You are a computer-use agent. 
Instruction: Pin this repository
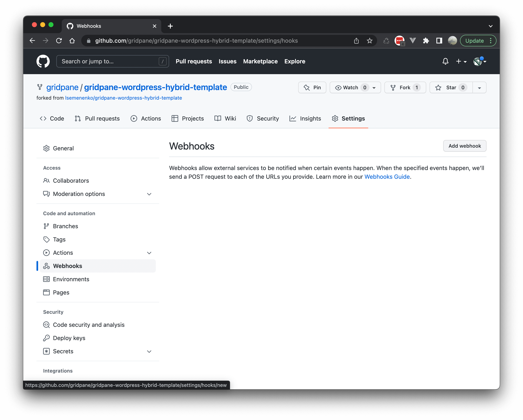[x=312, y=88]
